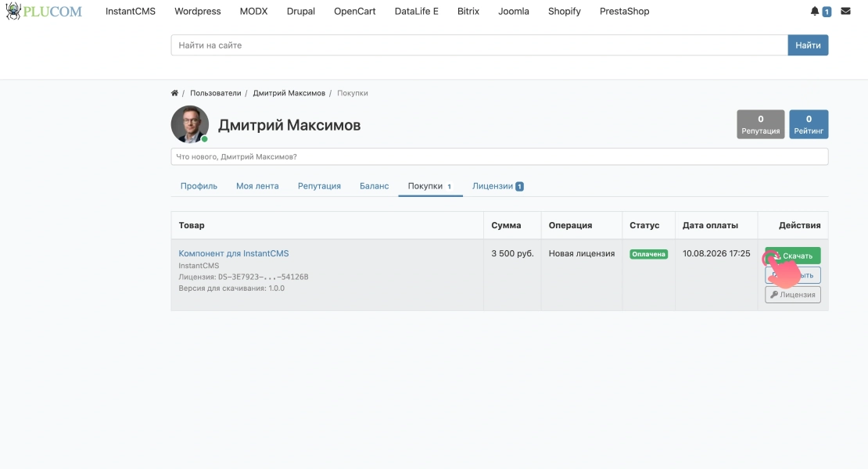The width and height of the screenshot is (868, 469).
Task: Go to home via breadcrumb house icon
Action: [174, 93]
